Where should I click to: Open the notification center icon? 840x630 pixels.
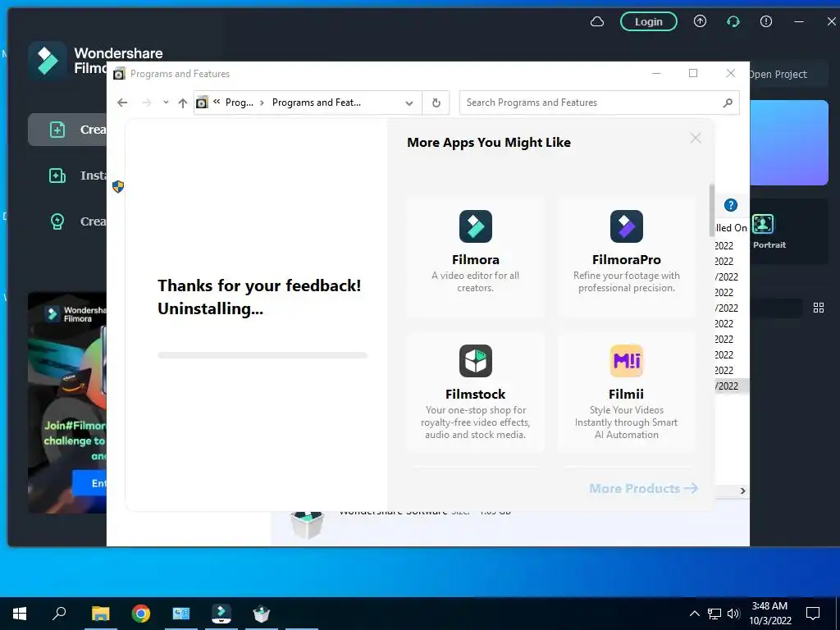click(813, 614)
